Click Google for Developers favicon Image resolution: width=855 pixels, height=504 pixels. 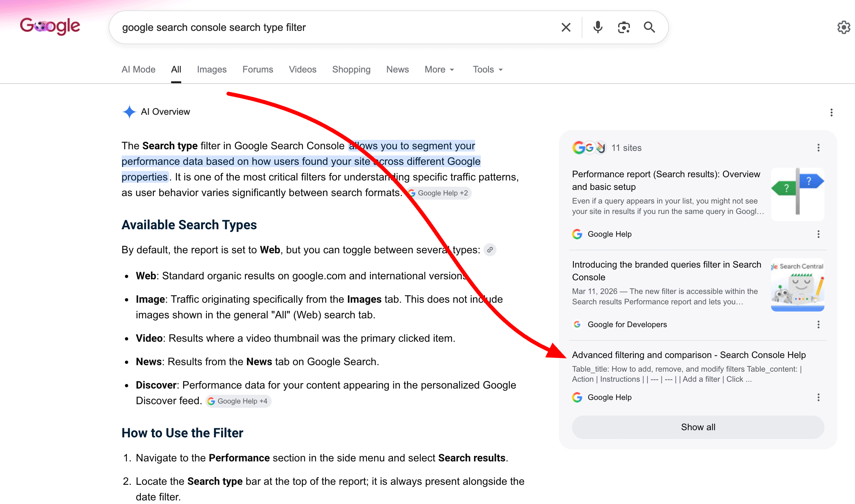pos(577,325)
